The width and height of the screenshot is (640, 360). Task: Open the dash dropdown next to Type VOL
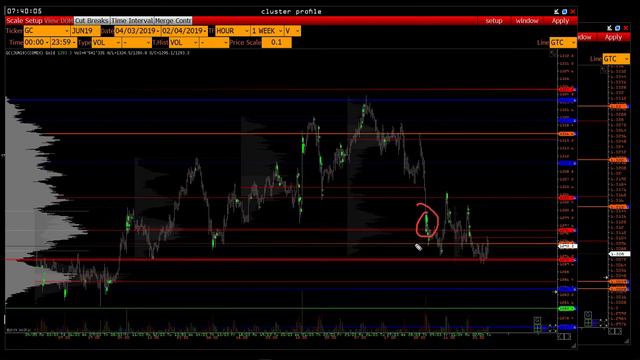137,42
